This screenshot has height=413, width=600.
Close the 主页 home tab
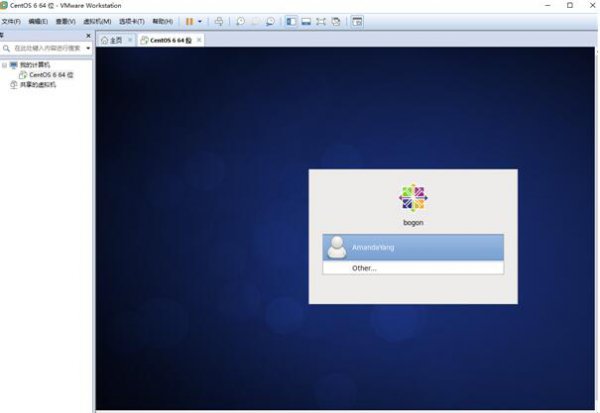coord(130,40)
